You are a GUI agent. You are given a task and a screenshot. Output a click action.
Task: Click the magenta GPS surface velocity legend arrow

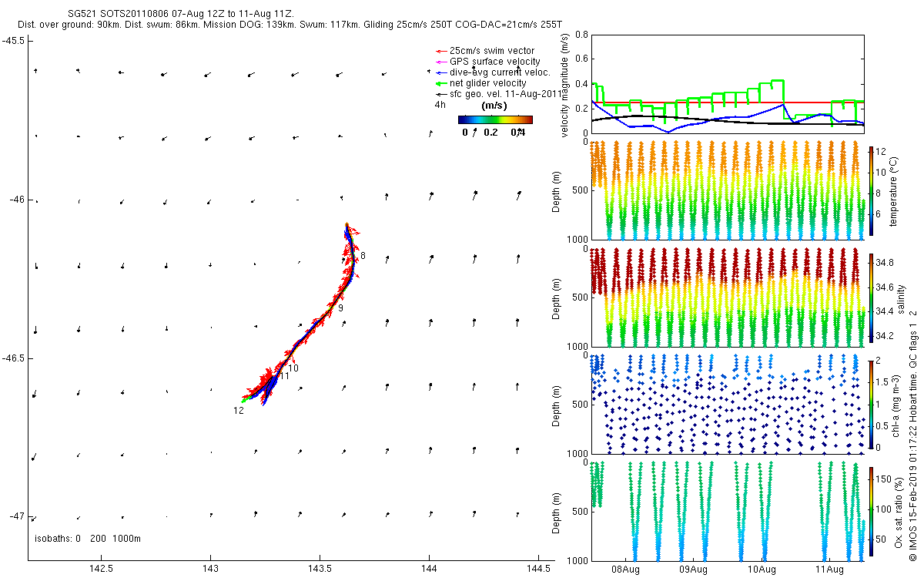pos(441,62)
